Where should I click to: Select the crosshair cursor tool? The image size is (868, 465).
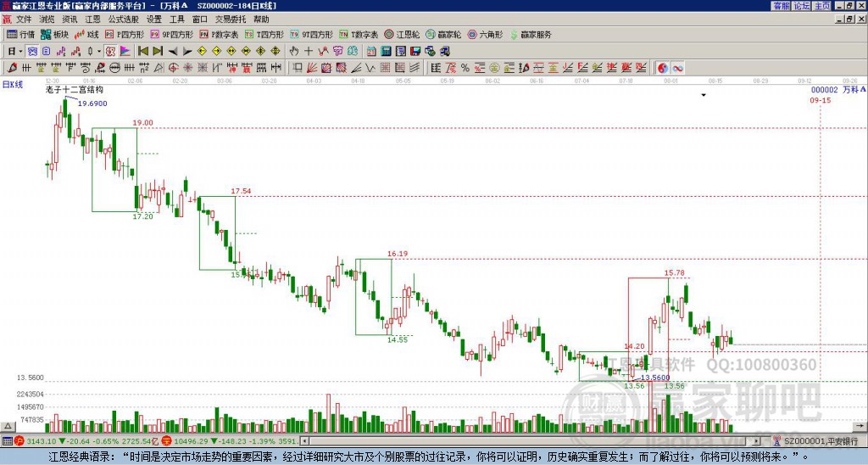point(309,52)
